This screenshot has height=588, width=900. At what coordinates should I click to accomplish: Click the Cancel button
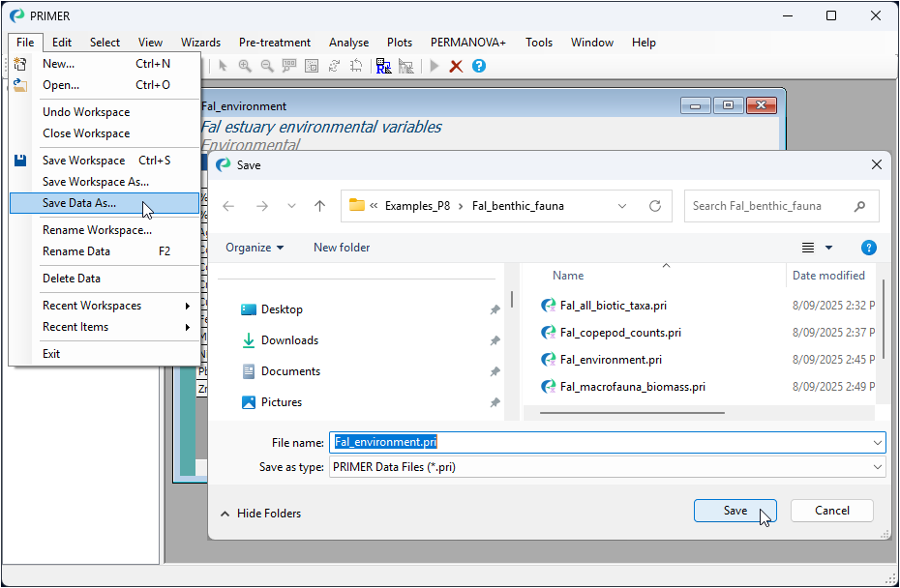(x=831, y=511)
